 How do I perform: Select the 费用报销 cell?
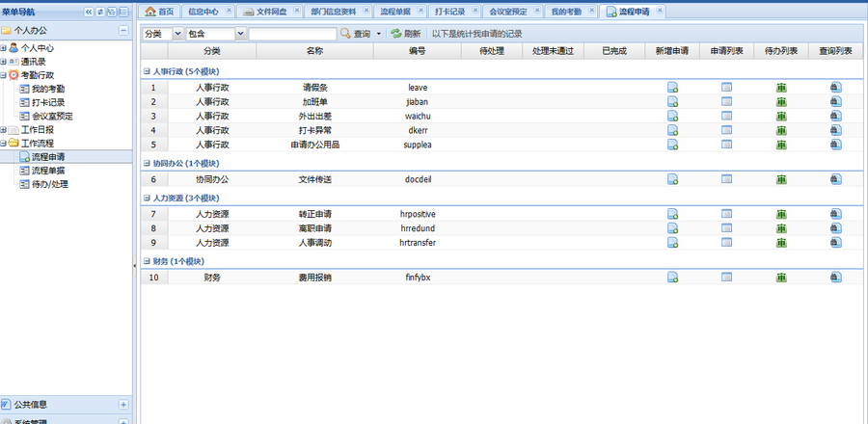click(x=315, y=278)
